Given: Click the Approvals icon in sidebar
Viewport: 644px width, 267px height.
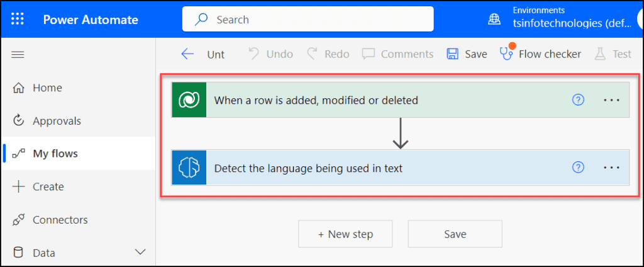Looking at the screenshot, I should point(18,120).
